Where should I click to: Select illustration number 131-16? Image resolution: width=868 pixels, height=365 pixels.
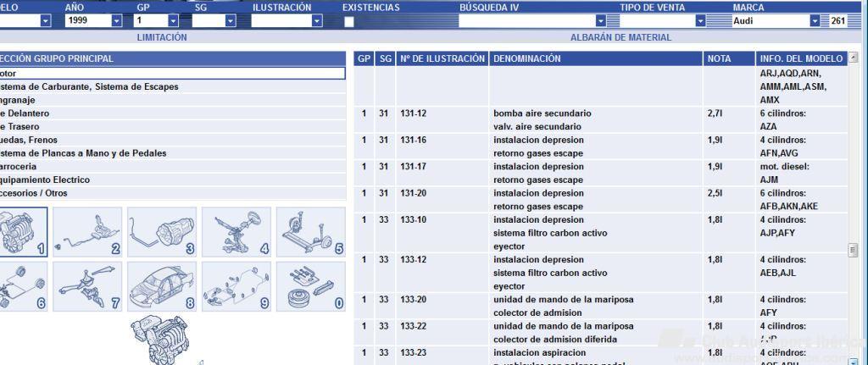pyautogui.click(x=413, y=140)
